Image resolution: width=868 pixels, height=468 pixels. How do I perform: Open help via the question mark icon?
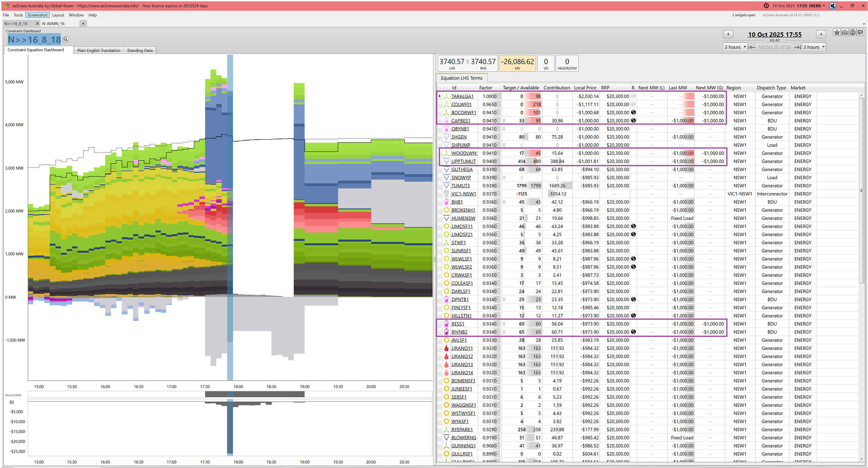(852, 33)
